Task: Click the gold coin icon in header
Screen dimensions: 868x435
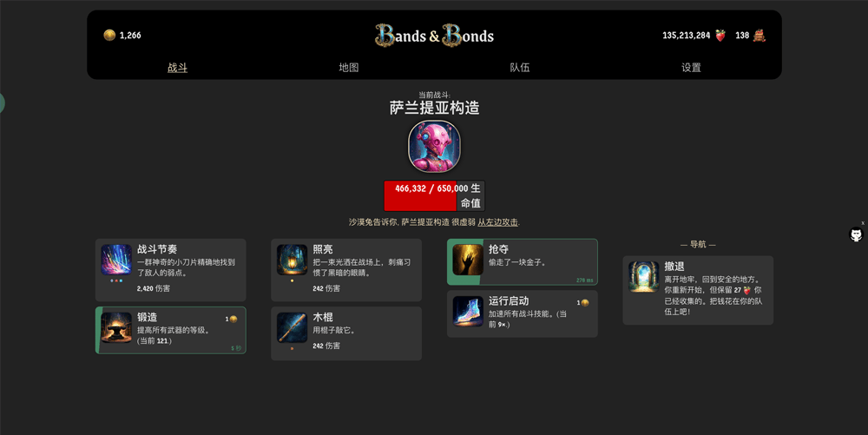Action: (109, 35)
